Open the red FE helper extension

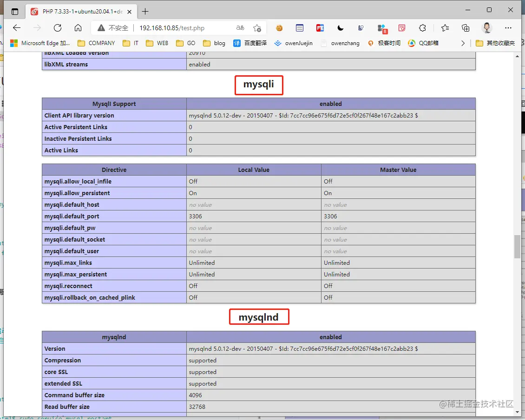point(320,28)
